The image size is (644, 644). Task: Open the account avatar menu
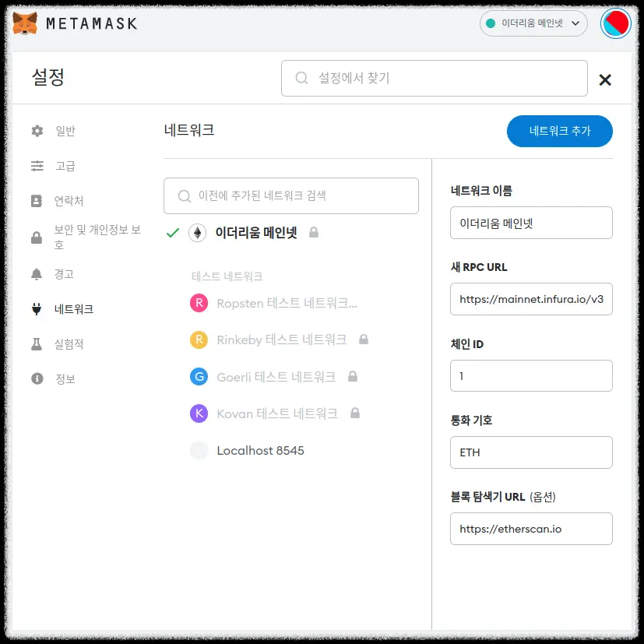[615, 23]
